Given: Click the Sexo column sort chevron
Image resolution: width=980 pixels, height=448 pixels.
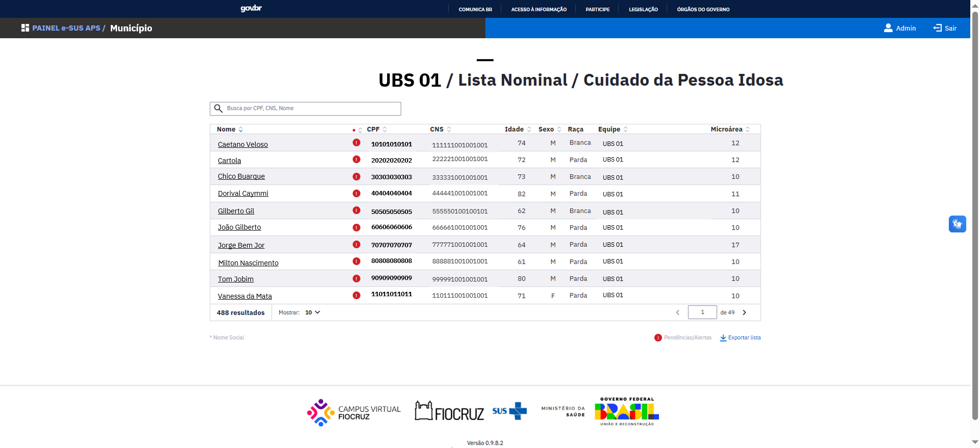Looking at the screenshot, I should (x=559, y=129).
